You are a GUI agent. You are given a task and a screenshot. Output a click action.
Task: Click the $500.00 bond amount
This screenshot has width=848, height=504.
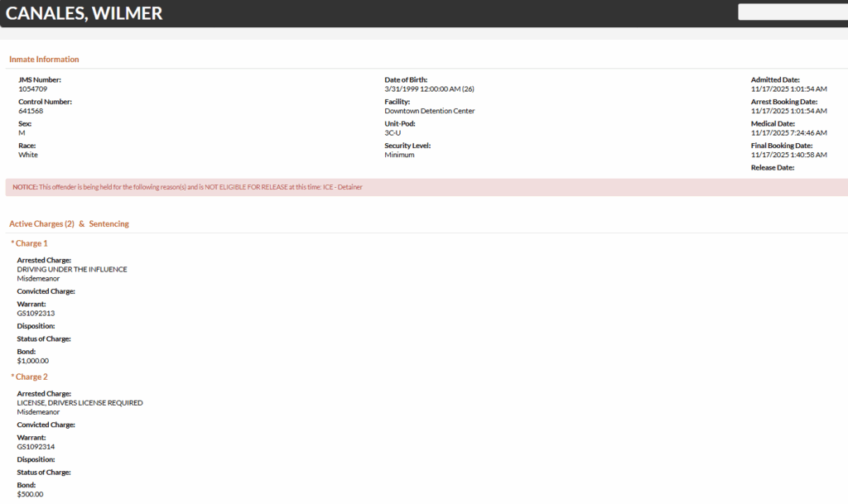tap(30, 495)
